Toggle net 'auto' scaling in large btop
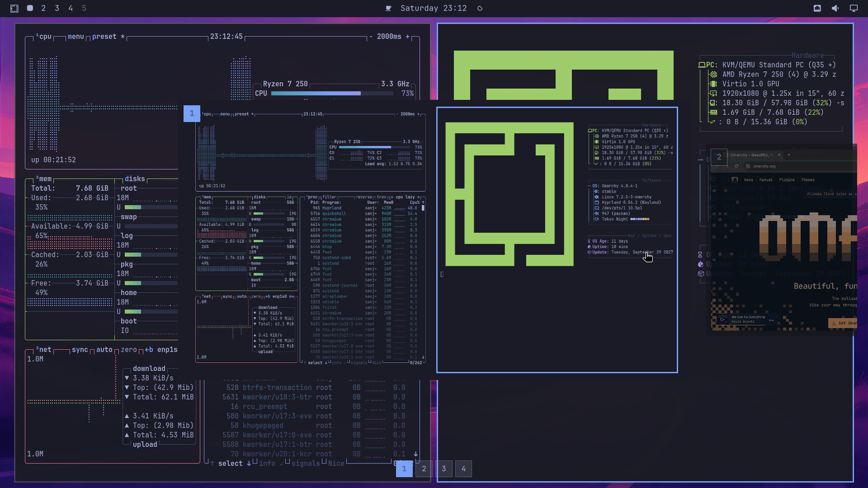 104,350
